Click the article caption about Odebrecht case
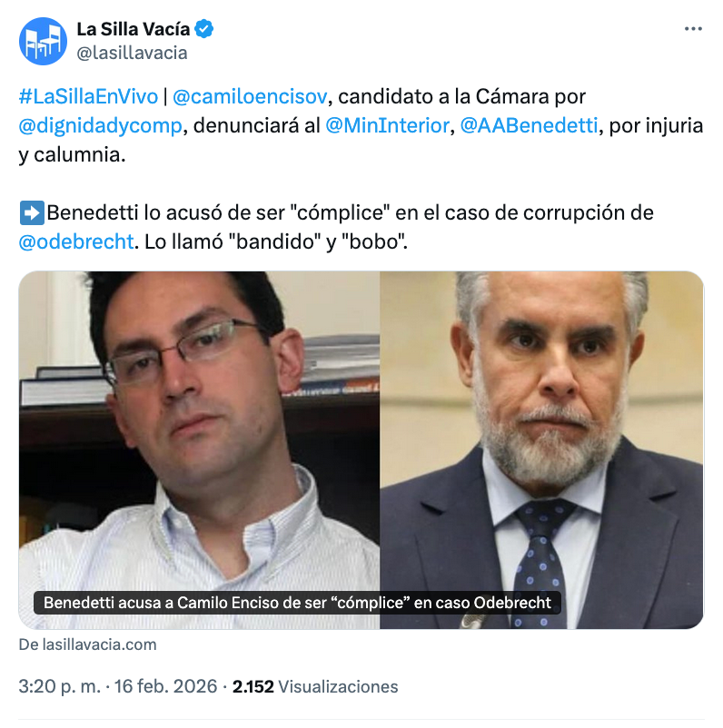 (x=297, y=603)
